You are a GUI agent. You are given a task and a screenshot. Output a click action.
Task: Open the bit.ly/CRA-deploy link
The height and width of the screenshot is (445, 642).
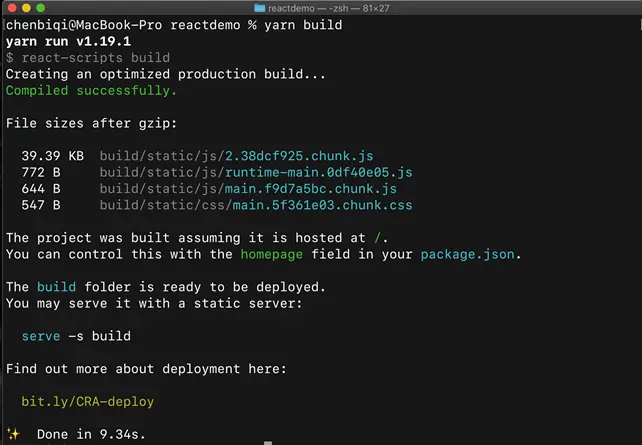(88, 402)
